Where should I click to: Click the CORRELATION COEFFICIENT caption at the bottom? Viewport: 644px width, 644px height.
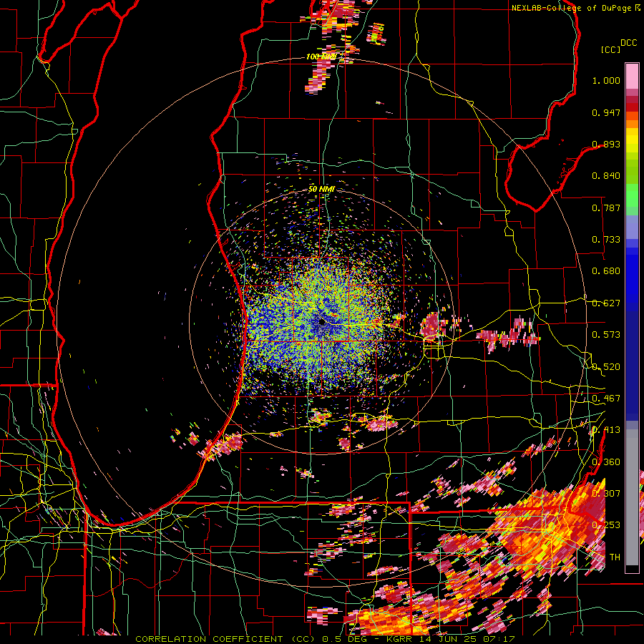coord(209,639)
